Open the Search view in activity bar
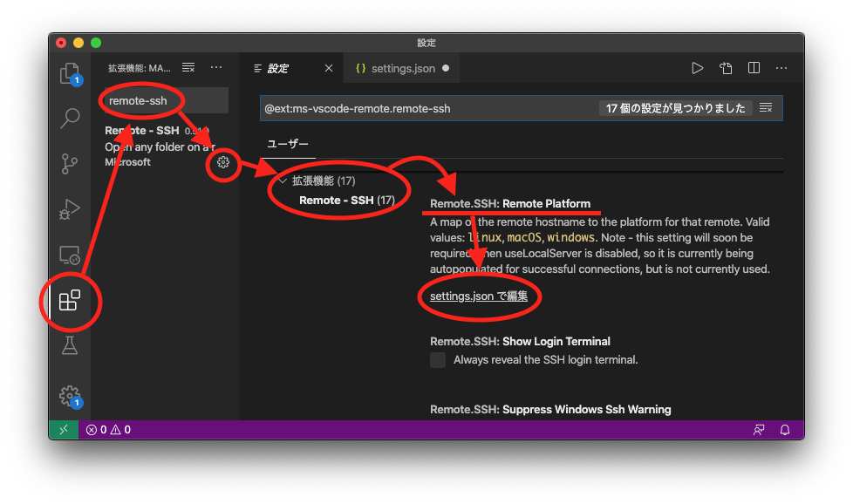This screenshot has width=853, height=504. tap(70, 118)
